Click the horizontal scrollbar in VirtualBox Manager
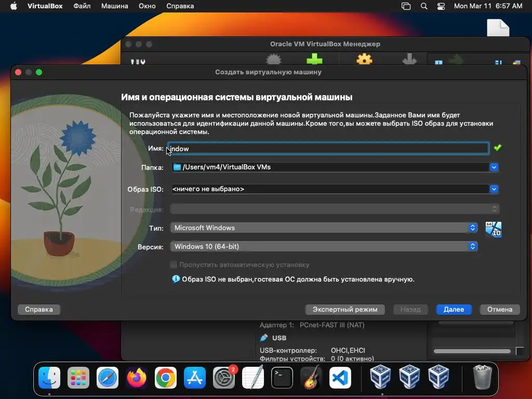Viewport: 532px width, 399px height. click(x=472, y=351)
